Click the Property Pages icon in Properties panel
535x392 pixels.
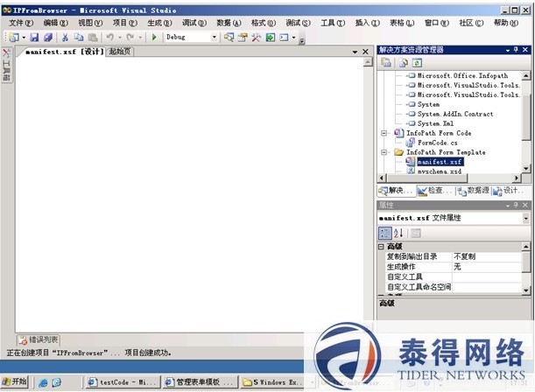(x=416, y=233)
